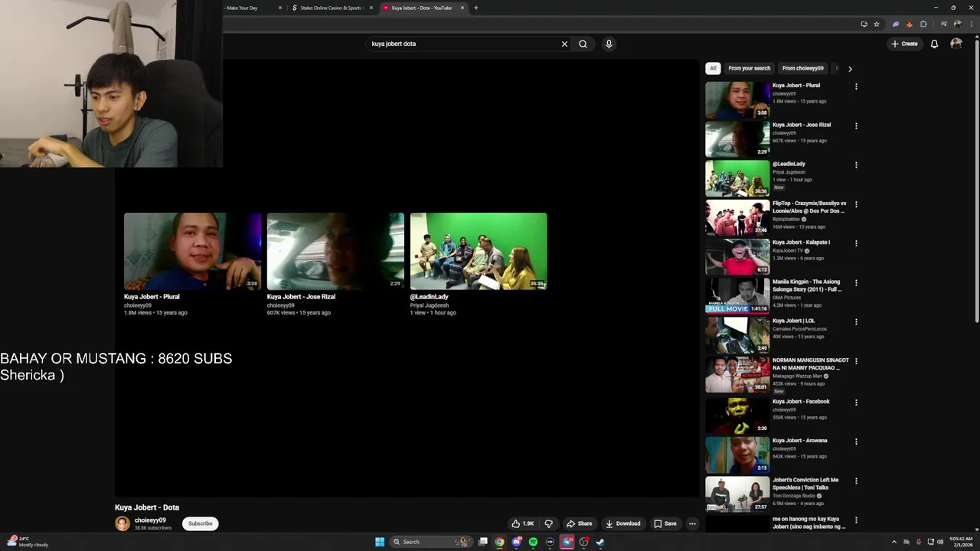Select the From choieeyy09 chip
Screen dimensions: 980x551
coord(802,68)
